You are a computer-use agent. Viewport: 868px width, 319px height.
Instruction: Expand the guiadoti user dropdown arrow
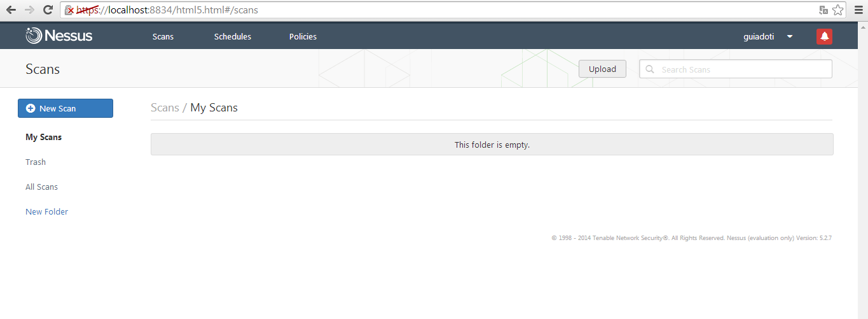coord(790,36)
